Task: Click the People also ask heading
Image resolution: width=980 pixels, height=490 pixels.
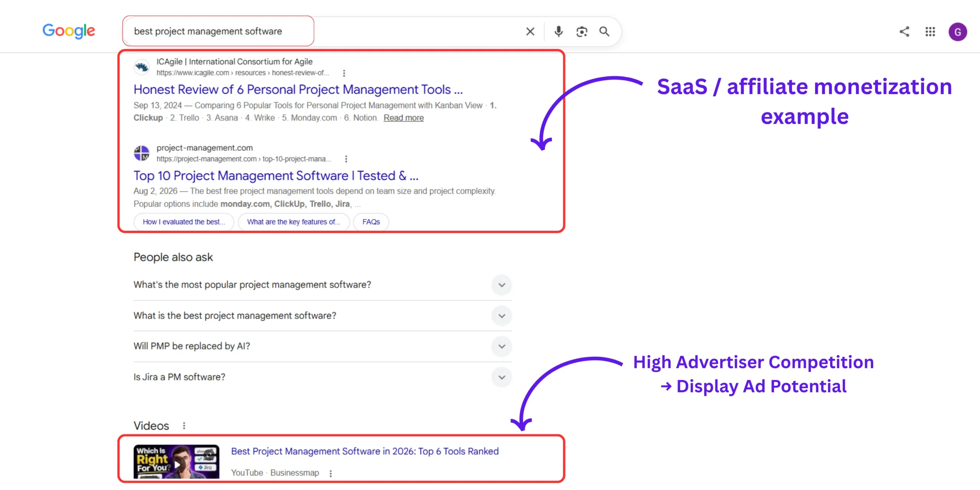Action: click(173, 257)
